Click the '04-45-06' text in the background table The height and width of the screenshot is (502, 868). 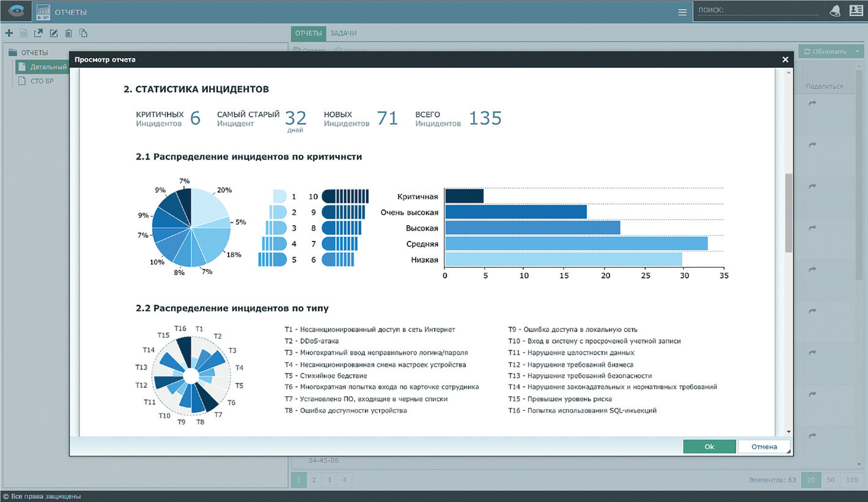coord(323,460)
